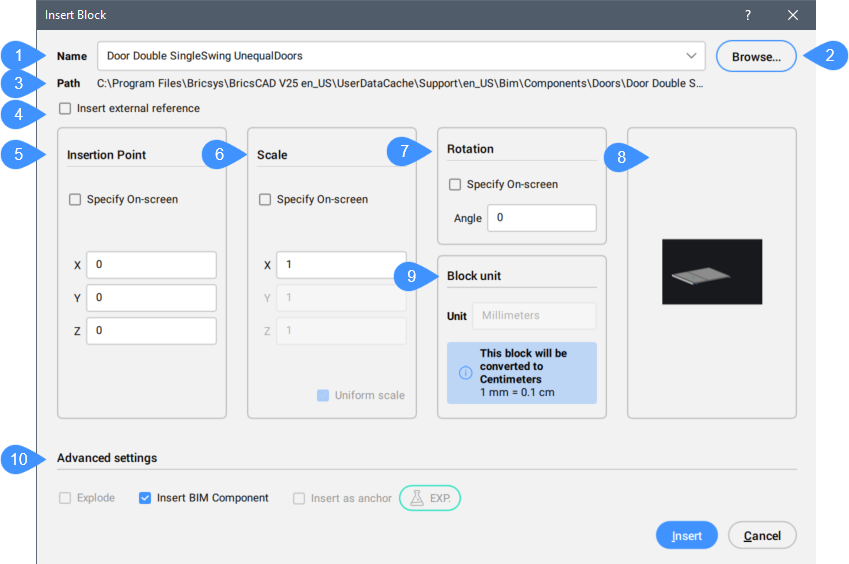
Task: Click the help question mark icon
Action: tap(748, 15)
